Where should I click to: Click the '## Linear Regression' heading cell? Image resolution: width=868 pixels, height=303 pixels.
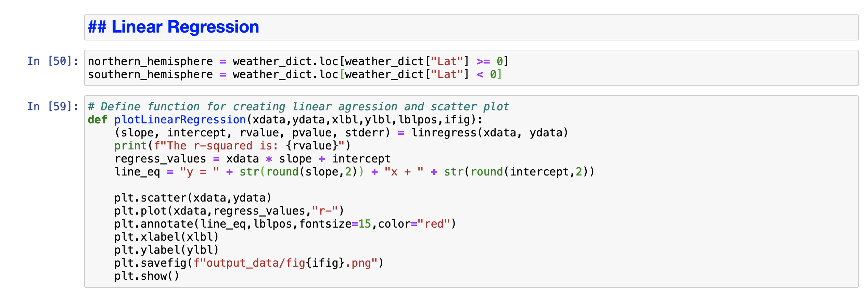471,27
